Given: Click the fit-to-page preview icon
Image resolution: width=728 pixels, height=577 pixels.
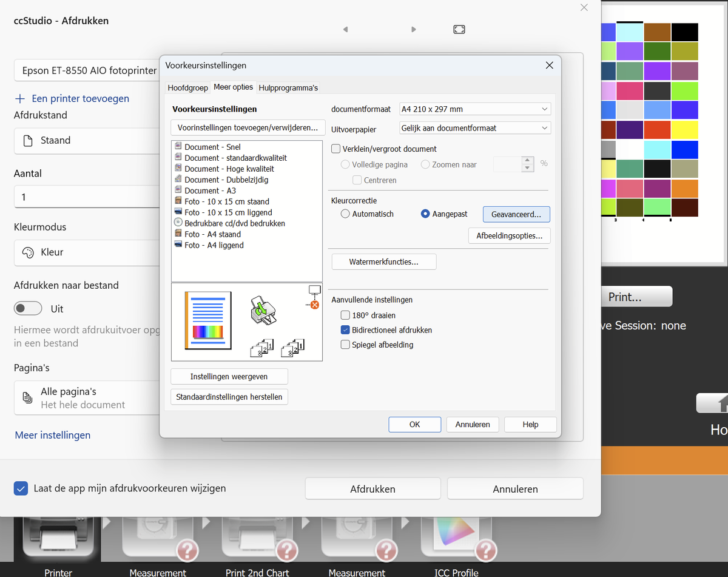Looking at the screenshot, I should tap(459, 29).
